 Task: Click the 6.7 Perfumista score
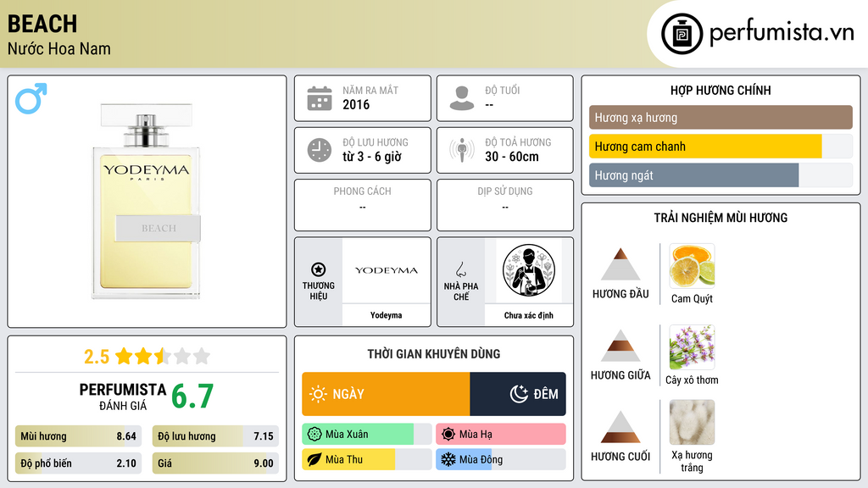tap(192, 396)
